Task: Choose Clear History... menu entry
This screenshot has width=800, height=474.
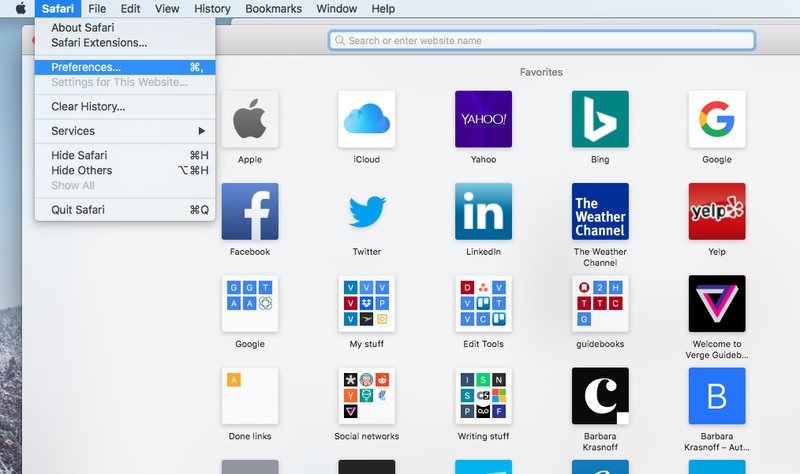Action: (125, 107)
